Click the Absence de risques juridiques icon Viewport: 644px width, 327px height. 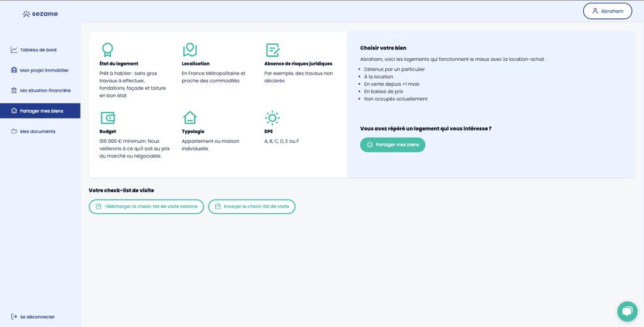(273, 49)
